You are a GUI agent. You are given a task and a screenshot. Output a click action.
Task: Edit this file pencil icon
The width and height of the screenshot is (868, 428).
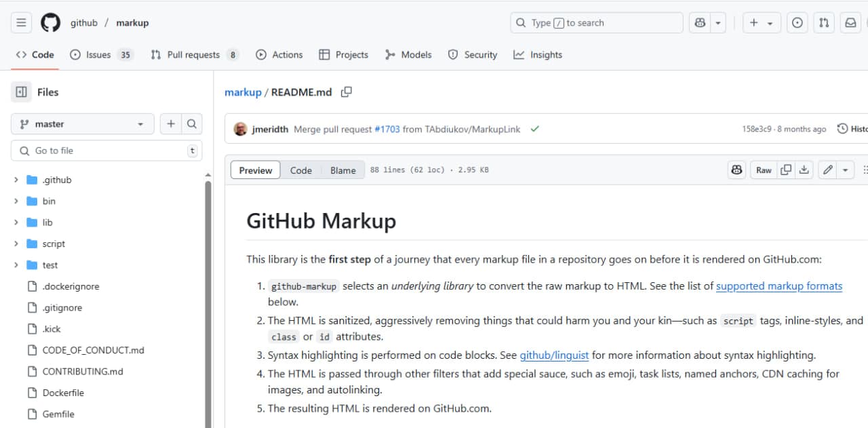tap(827, 170)
